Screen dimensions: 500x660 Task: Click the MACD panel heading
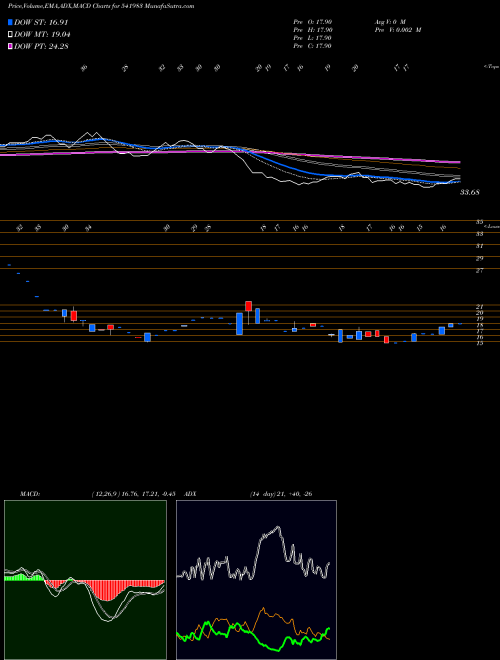[29, 494]
